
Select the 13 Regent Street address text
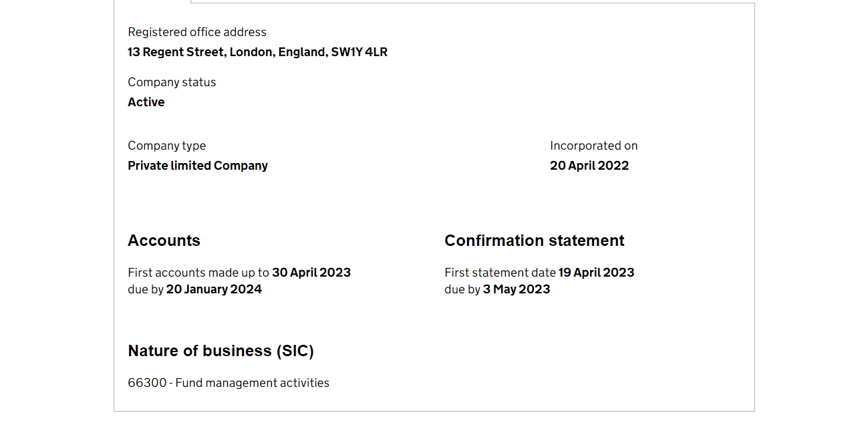[x=176, y=52]
